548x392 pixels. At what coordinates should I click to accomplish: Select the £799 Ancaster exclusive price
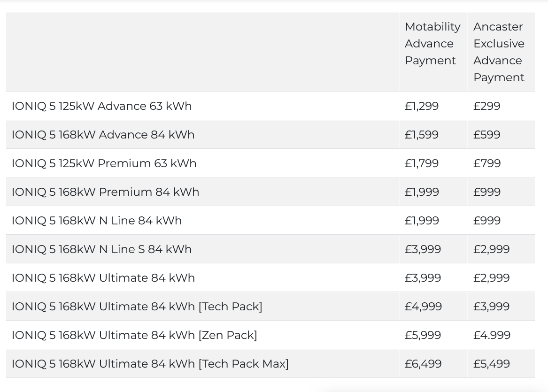[x=487, y=163]
